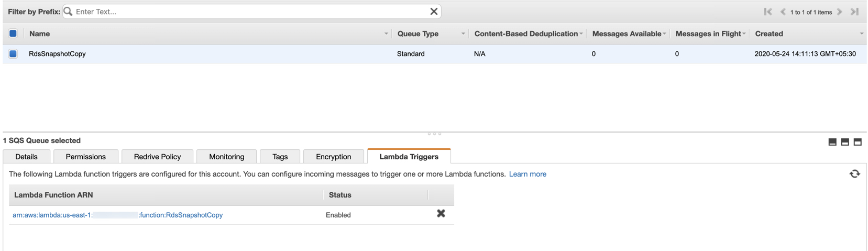The height and width of the screenshot is (251, 868).
Task: Expand the Created column dropdown
Action: (861, 34)
